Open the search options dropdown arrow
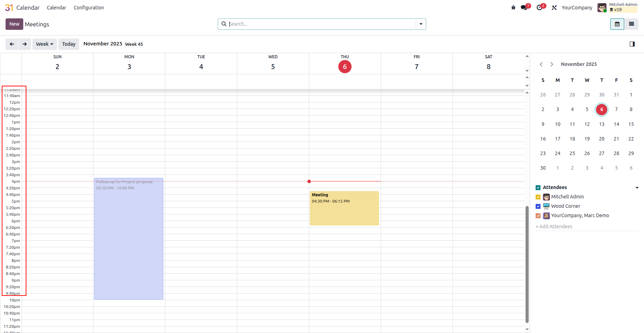Viewport: 644px width, 333px height. [x=421, y=24]
